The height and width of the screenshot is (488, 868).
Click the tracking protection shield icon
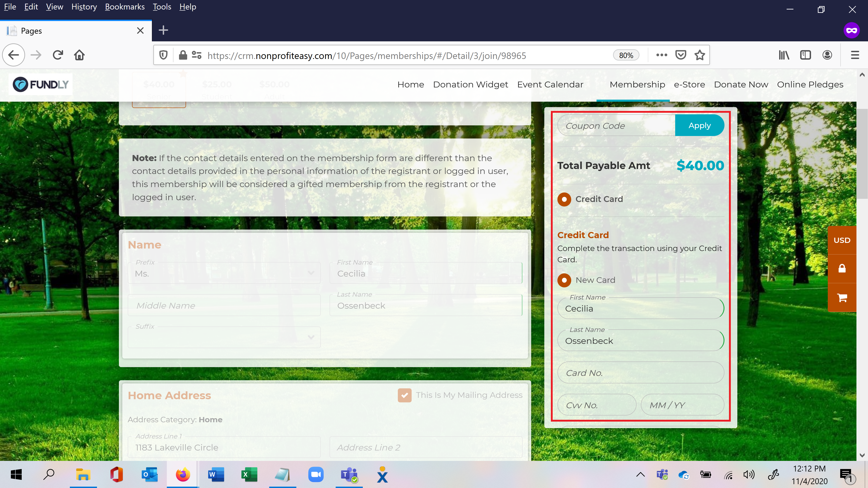[163, 55]
